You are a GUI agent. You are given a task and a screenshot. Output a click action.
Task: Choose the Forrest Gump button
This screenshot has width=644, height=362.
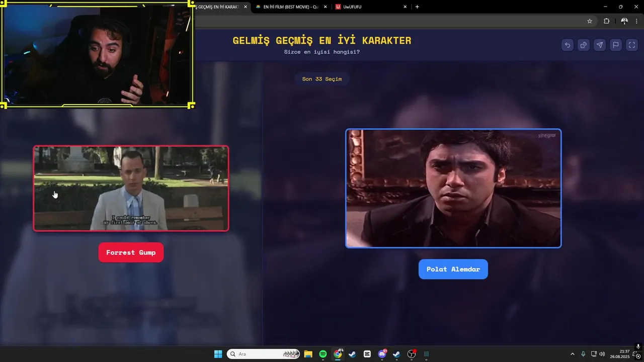tap(131, 252)
